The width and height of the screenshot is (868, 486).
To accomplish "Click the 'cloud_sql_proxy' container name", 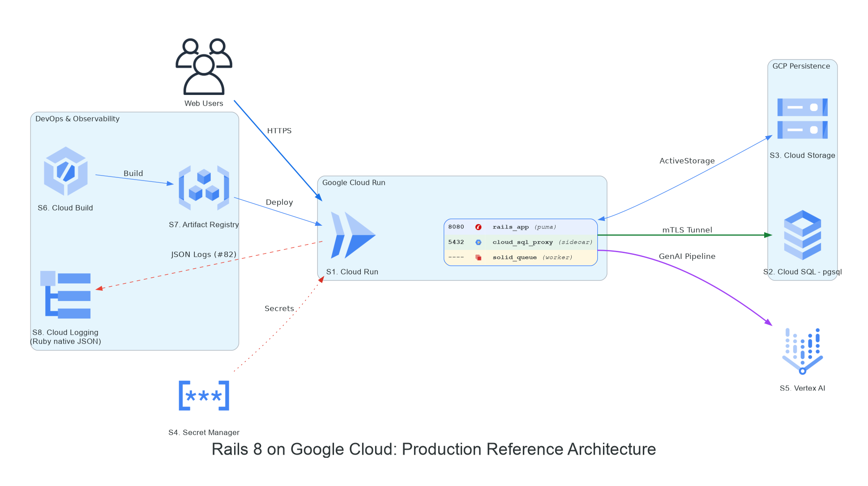I will (x=522, y=242).
